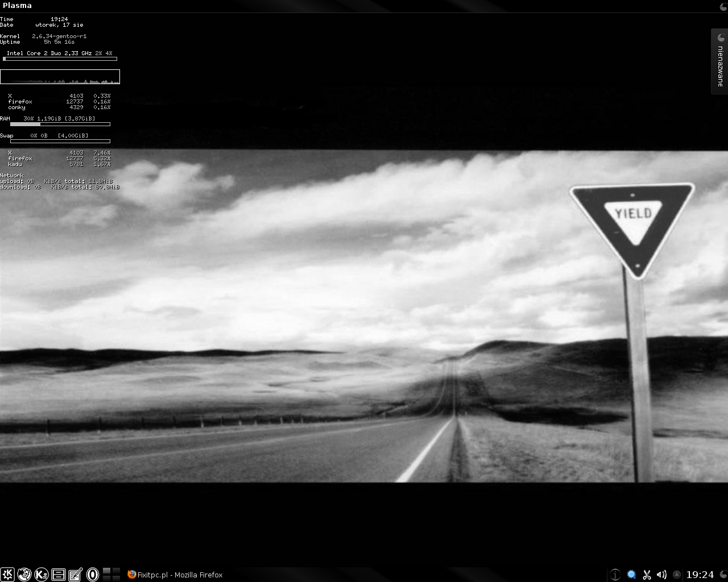The width and height of the screenshot is (728, 582).
Task: Launch Opera browser from the panel
Action: tap(92, 574)
